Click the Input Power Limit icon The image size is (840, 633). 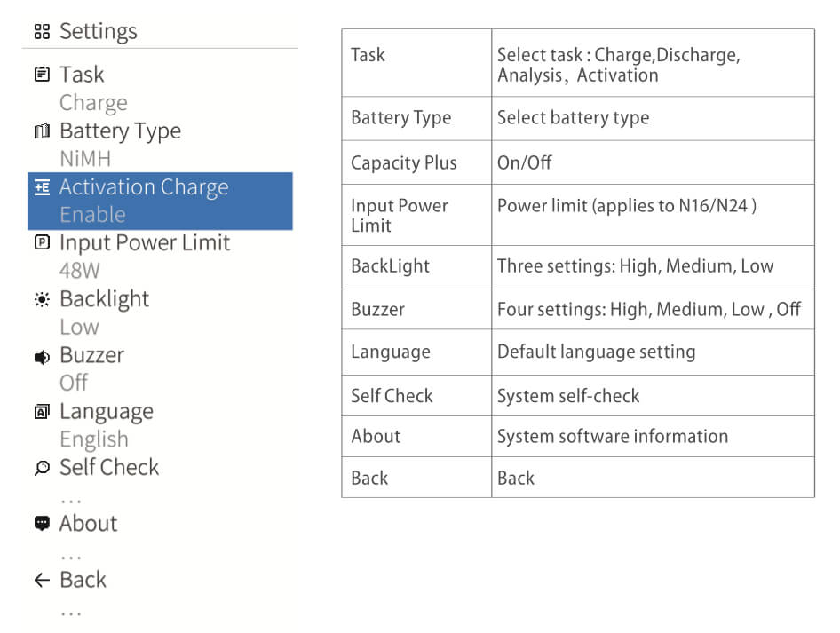41,243
